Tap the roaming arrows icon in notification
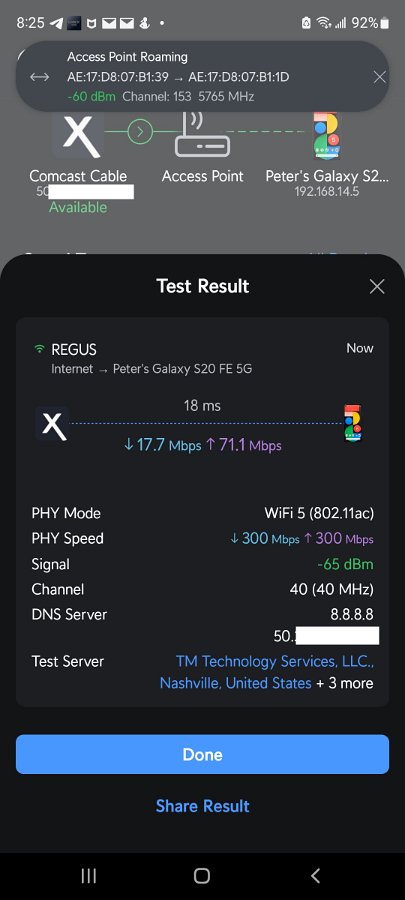Screen dimensions: 405x900 [40, 77]
